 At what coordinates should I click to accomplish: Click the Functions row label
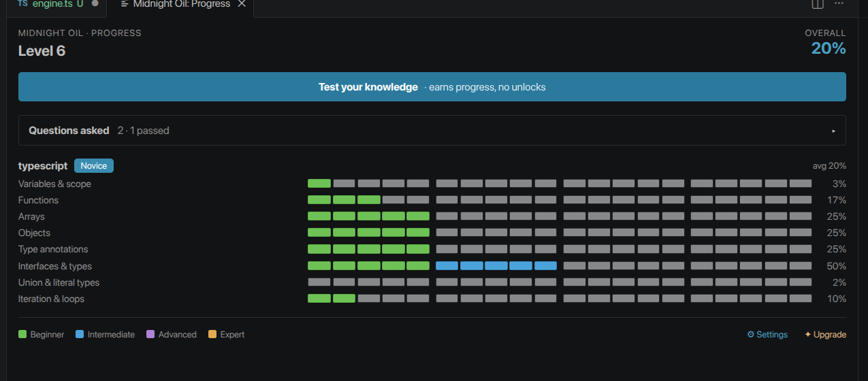(x=38, y=200)
